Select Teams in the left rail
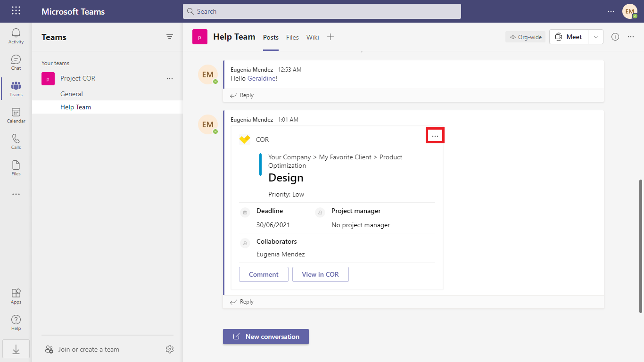 (16, 89)
